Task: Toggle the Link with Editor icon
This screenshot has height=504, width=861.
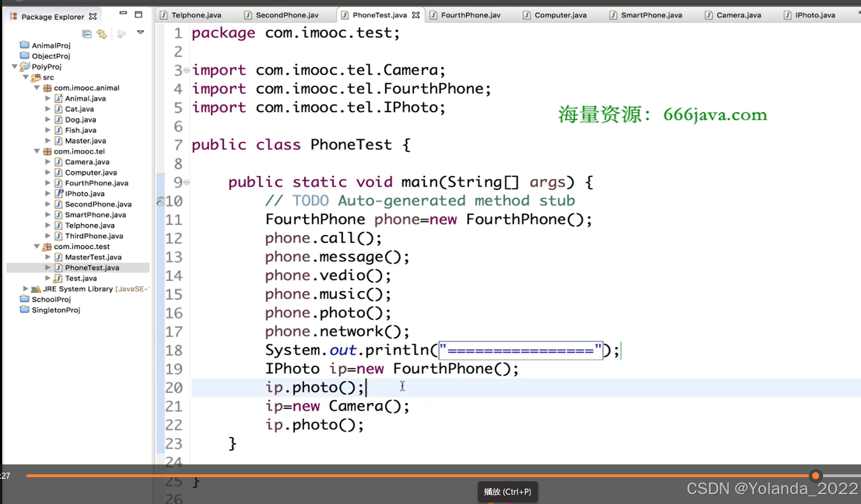Action: (x=102, y=34)
